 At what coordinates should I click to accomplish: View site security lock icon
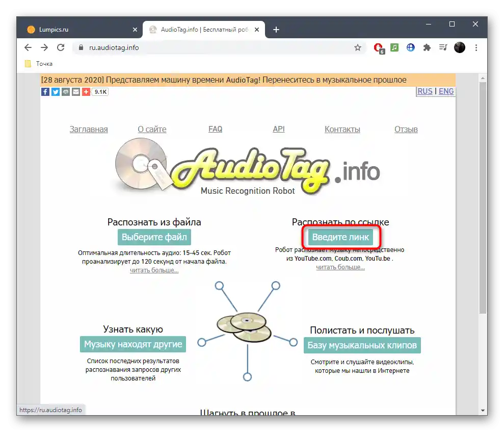[x=81, y=47]
